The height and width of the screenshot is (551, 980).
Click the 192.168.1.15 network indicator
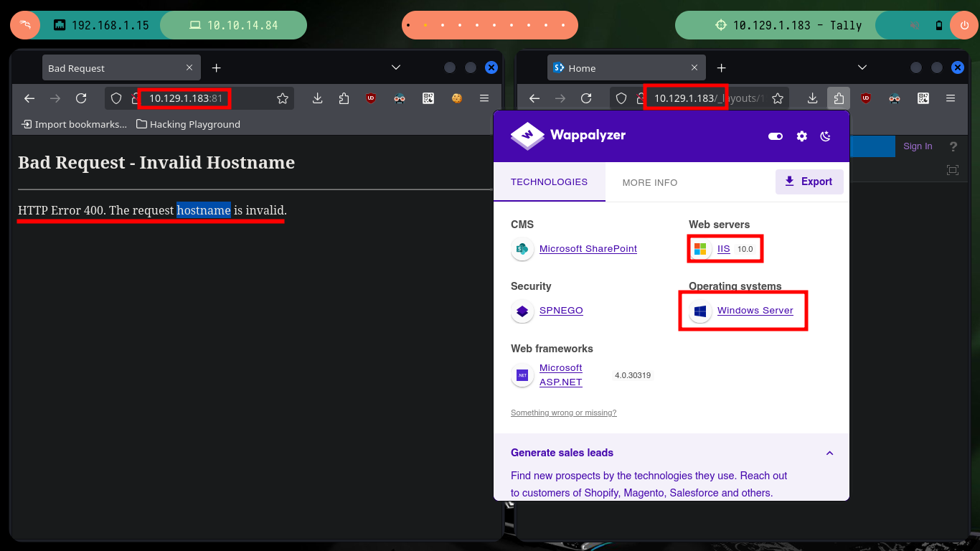click(101, 25)
